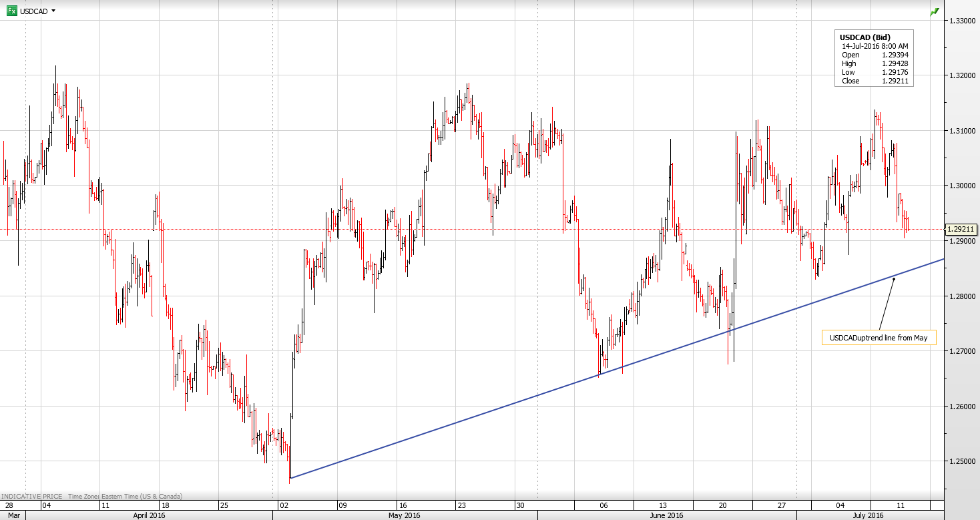
Task: Click the Time Zone Eastern Time text
Action: pyautogui.click(x=124, y=496)
